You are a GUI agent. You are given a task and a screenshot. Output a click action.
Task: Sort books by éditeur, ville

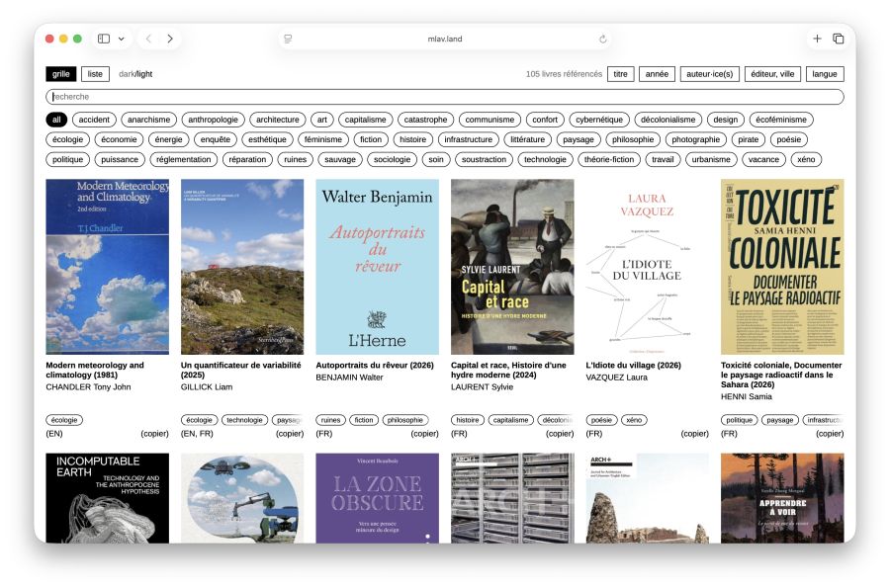point(772,74)
